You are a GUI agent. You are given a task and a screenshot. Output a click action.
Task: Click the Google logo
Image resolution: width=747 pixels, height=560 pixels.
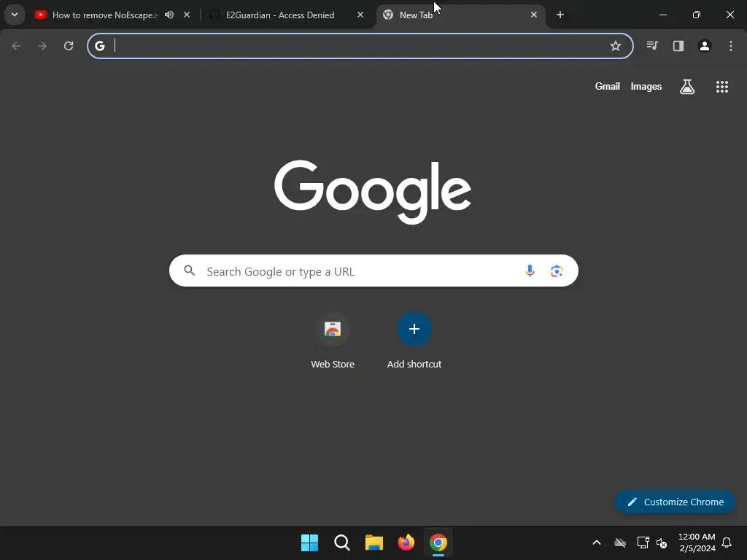(373, 192)
